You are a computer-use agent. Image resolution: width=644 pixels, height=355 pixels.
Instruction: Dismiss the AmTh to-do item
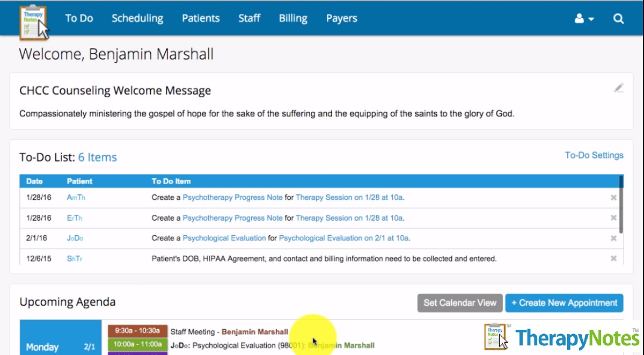[613, 198]
